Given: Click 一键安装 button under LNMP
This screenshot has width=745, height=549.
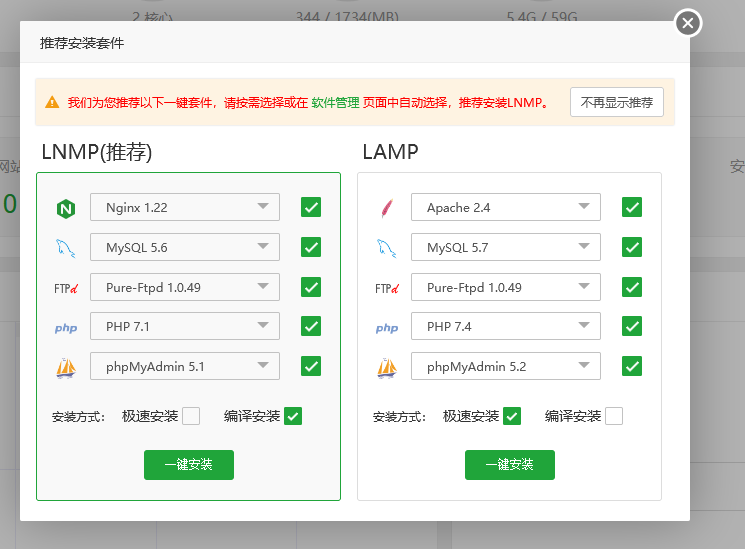Looking at the screenshot, I should pyautogui.click(x=189, y=464).
